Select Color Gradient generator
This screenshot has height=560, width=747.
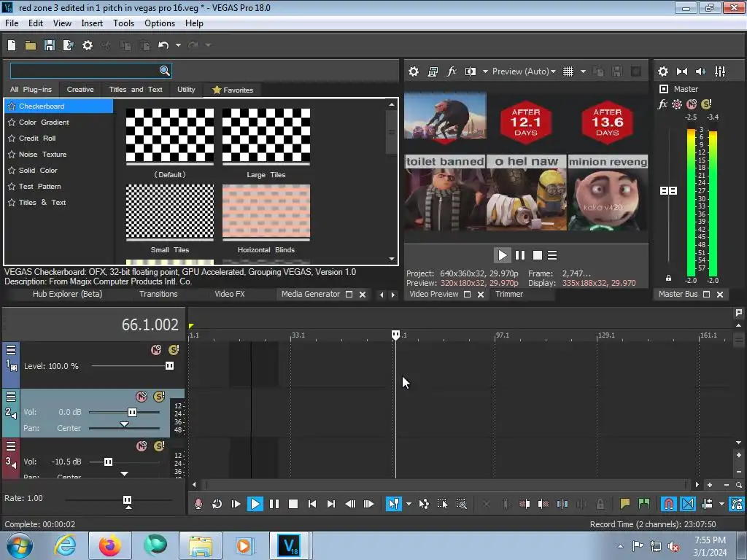tap(44, 122)
